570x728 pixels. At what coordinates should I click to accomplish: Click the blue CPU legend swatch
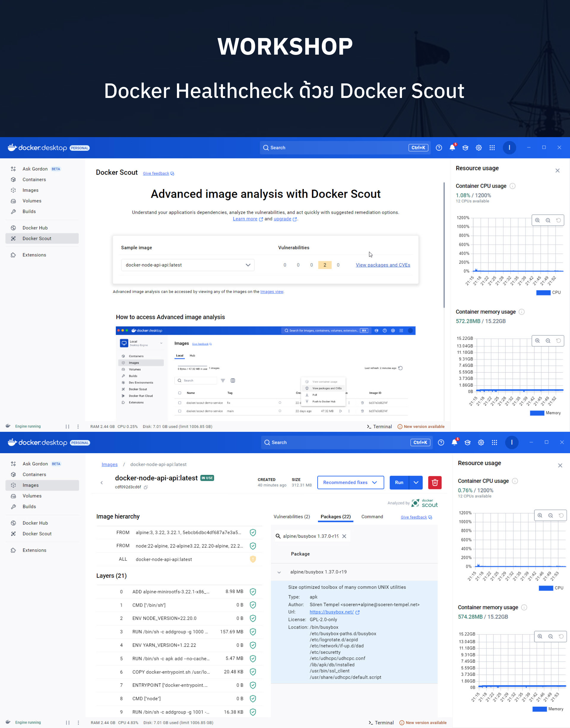coord(543,293)
